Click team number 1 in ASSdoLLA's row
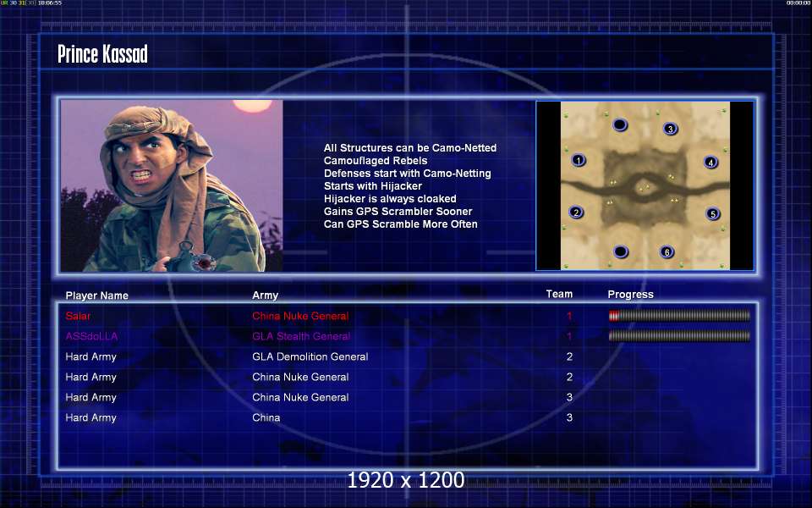Image resolution: width=812 pixels, height=508 pixels. click(x=569, y=336)
